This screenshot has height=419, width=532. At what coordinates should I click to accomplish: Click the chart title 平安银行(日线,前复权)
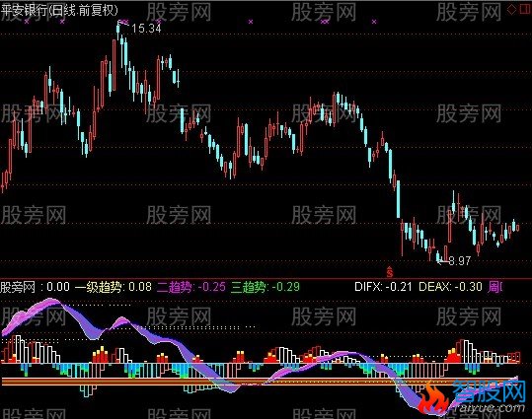[x=59, y=10]
